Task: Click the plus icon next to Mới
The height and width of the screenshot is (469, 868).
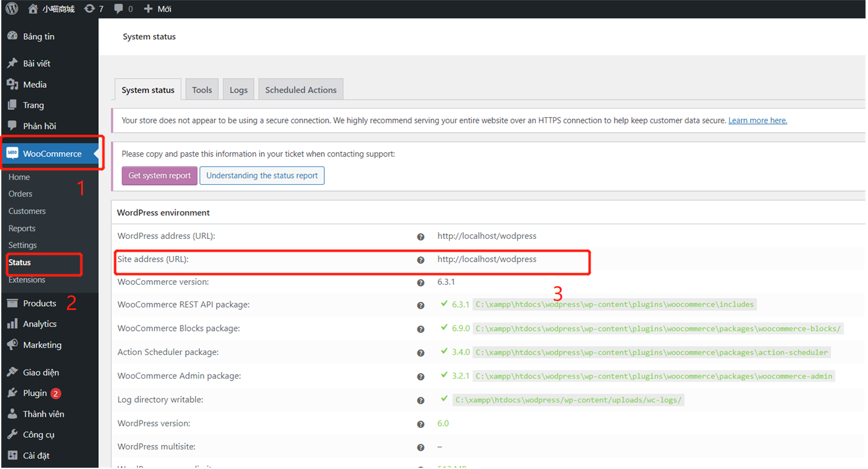Action: pos(148,9)
